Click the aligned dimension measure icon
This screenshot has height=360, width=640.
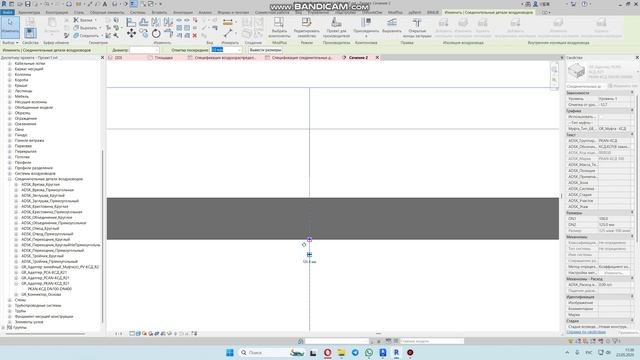pyautogui.click(x=228, y=22)
